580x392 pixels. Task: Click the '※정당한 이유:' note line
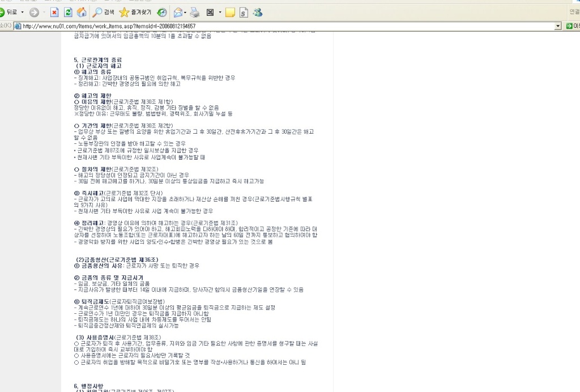(153, 113)
